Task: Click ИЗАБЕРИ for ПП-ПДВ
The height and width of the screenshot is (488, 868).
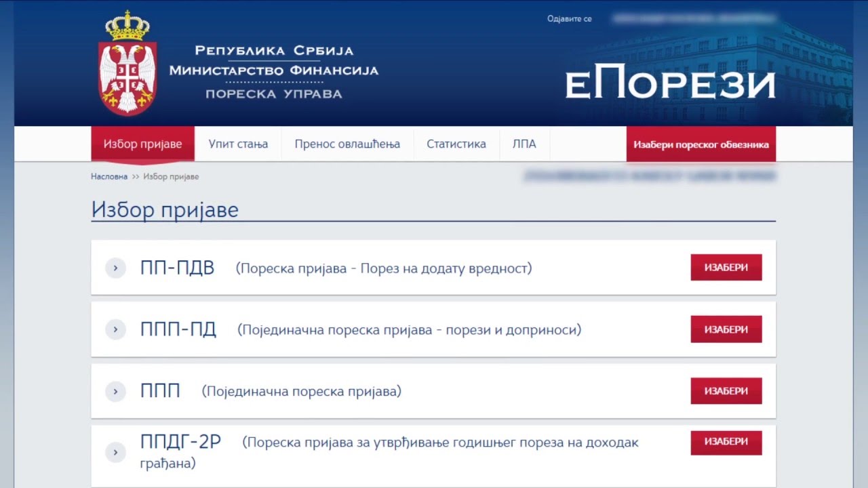Action: click(x=726, y=267)
